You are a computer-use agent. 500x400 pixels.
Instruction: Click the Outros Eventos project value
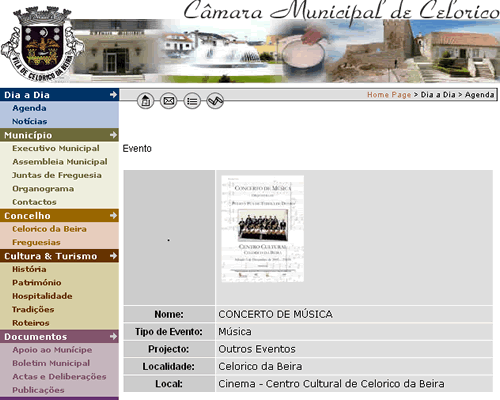click(x=257, y=349)
